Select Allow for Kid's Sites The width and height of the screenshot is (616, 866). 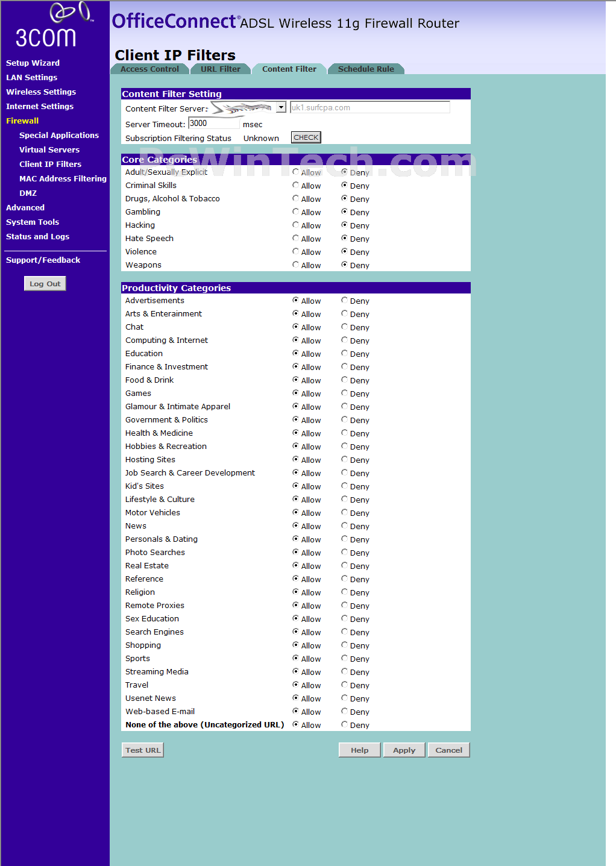[295, 486]
